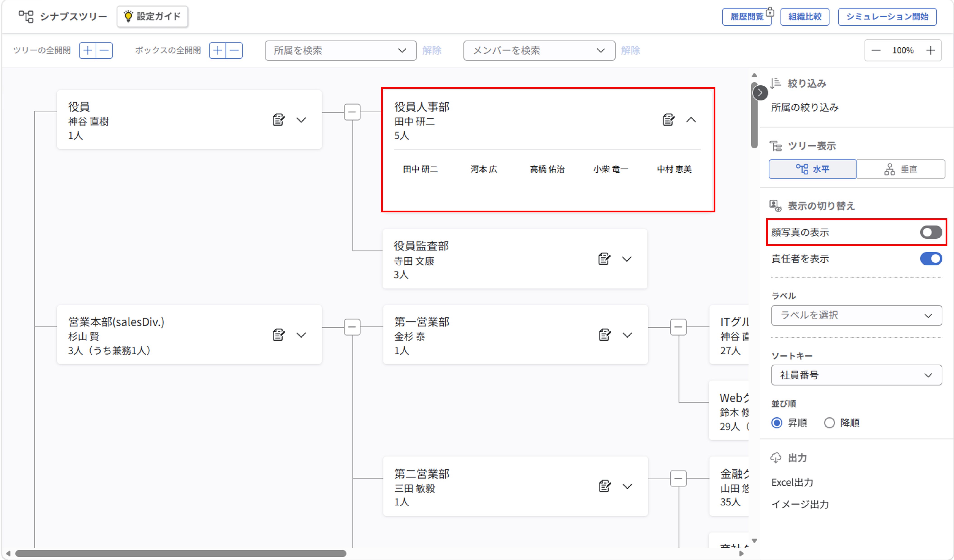The width and height of the screenshot is (954, 560).
Task: Select member 田中 研二 in member row
Action: click(420, 169)
